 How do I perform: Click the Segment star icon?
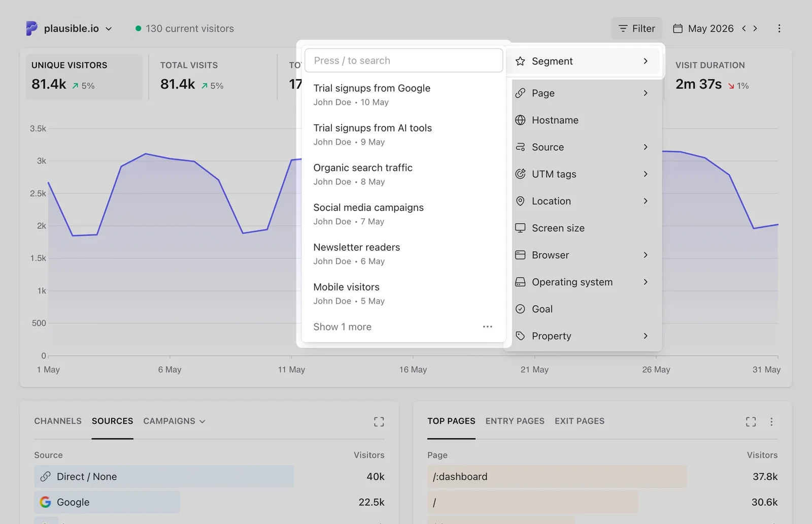520,61
